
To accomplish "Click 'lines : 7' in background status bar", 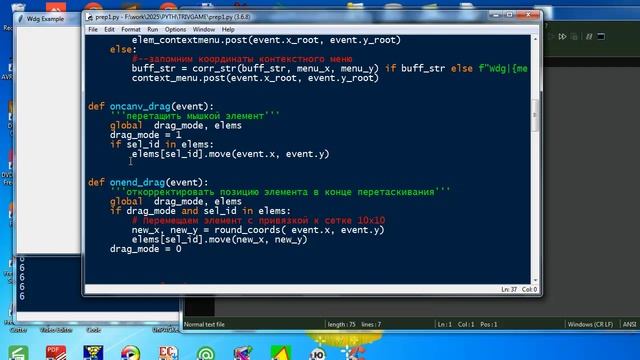I will 371,324.
